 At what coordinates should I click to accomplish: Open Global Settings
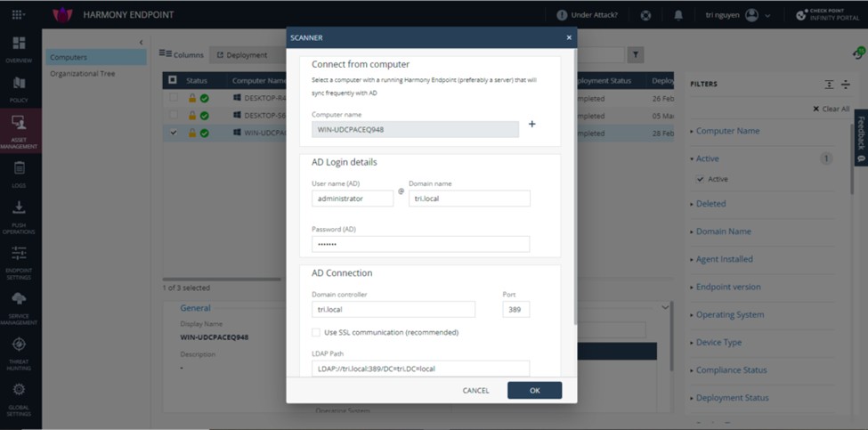(x=19, y=400)
